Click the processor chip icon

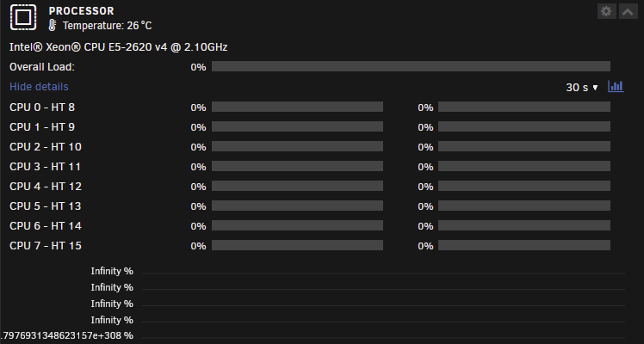click(x=23, y=17)
